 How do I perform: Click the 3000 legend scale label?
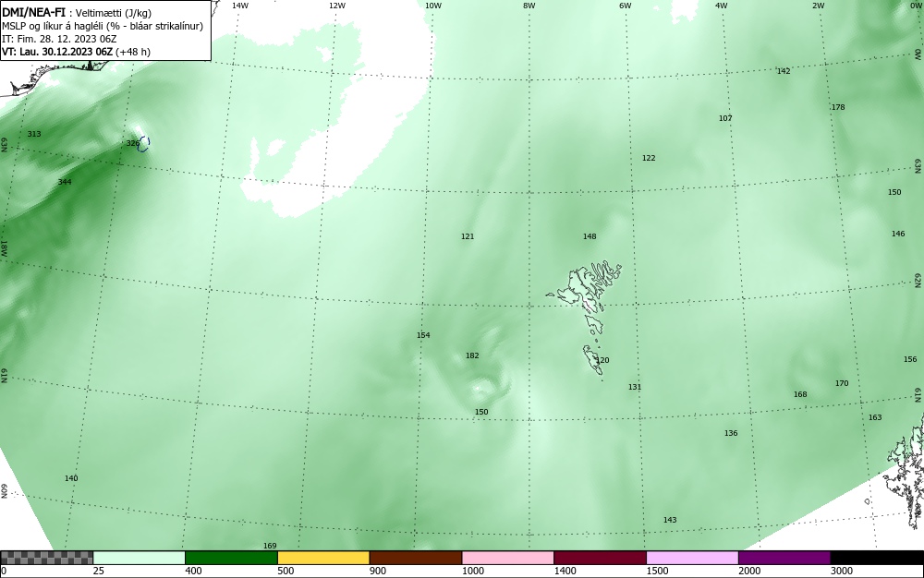(x=842, y=571)
